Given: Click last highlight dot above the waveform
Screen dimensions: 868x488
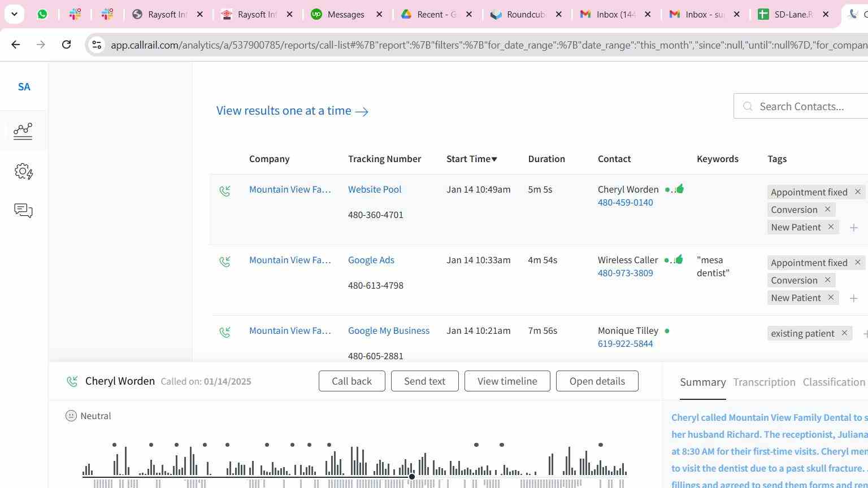Looking at the screenshot, I should click(x=601, y=445).
